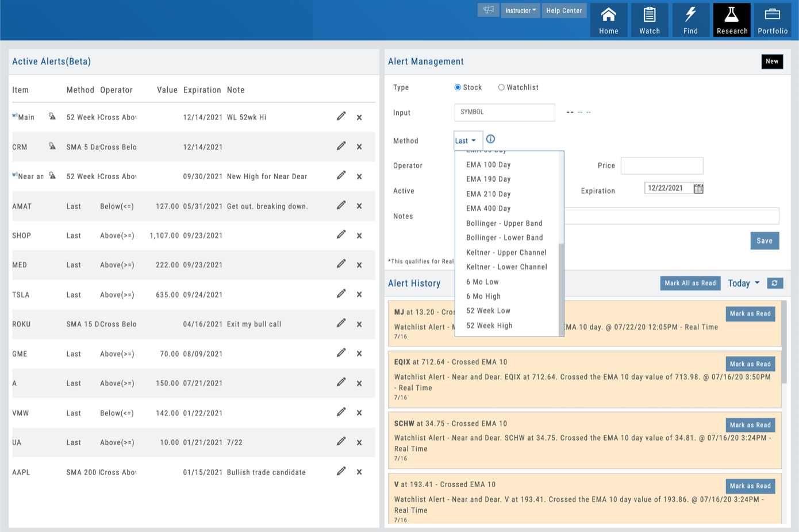Screen dimensions: 799x532
Task: Delete the VMW alert
Action: [x=359, y=413]
